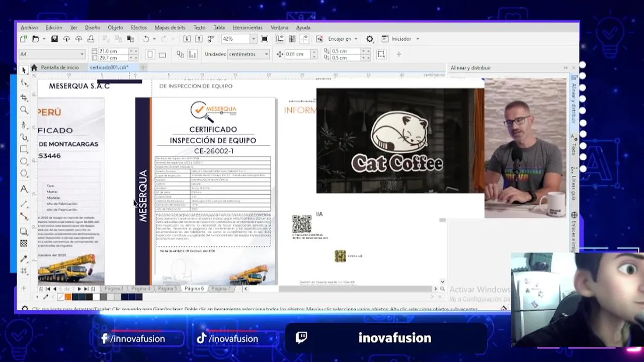644x362 pixels.
Task: Select the Connector tool
Action: coord(24,216)
